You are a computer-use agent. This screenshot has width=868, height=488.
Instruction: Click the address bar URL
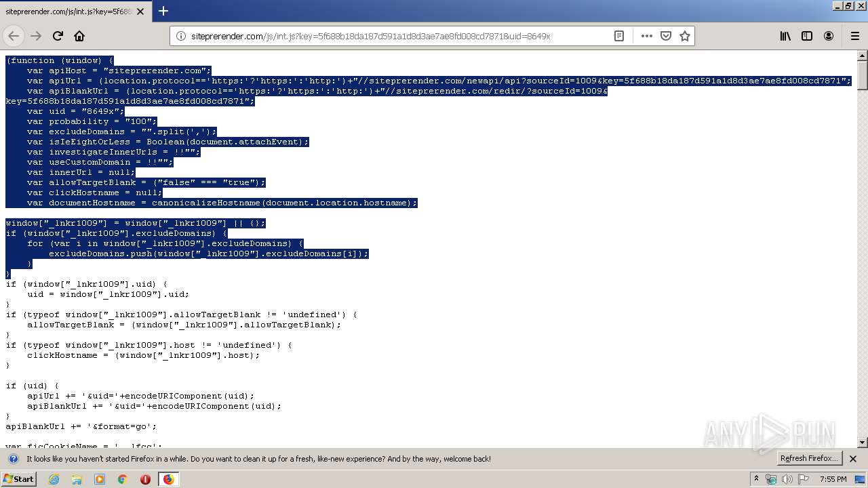(370, 36)
